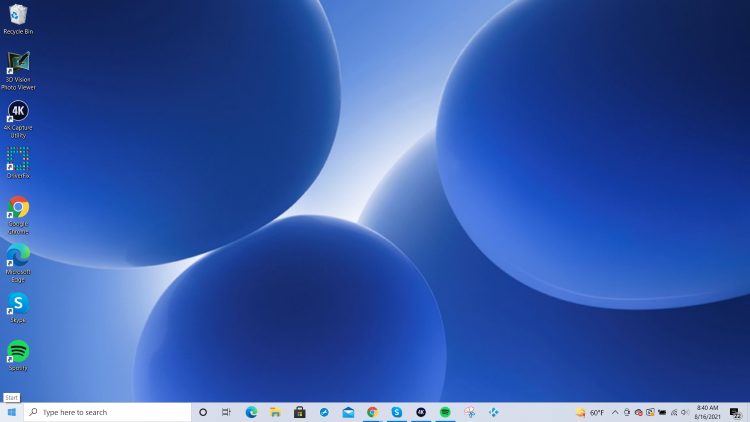Switch to Spotify on the taskbar
Screen dimensions: 750x422
tap(445, 412)
